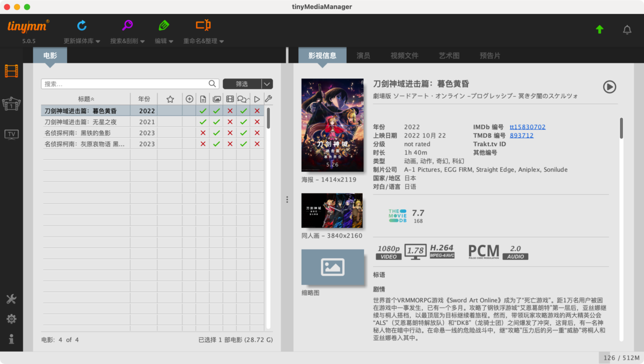Sort by the plus-circle column header
This screenshot has width=644, height=364.
(189, 99)
